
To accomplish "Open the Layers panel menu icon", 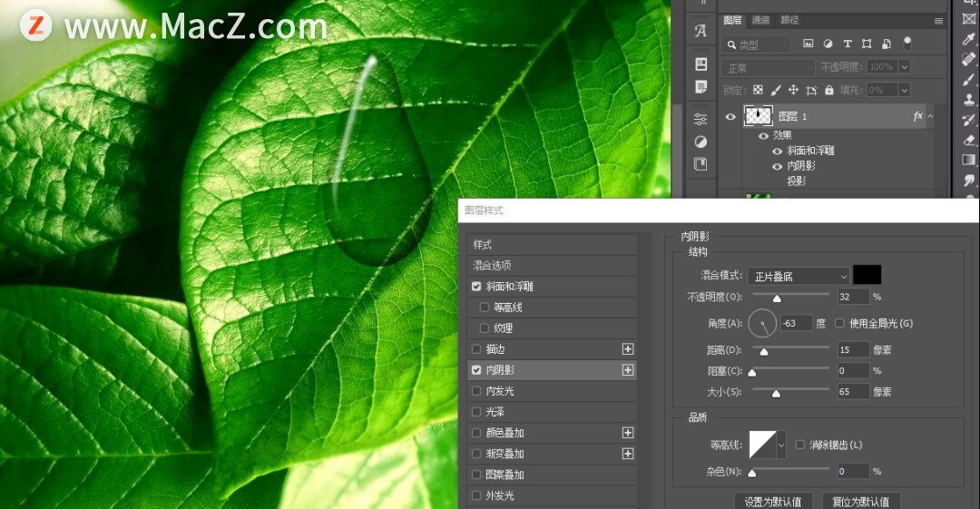I will 938,21.
